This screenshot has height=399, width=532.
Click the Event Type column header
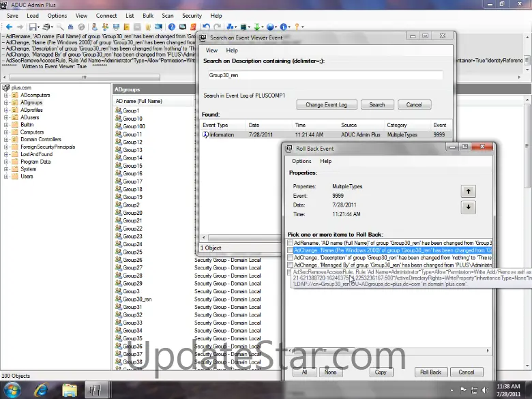[x=222, y=125]
